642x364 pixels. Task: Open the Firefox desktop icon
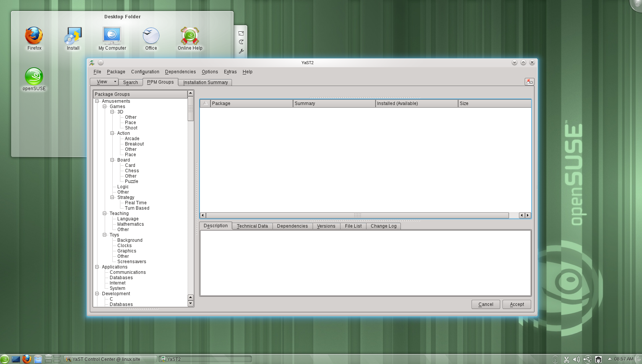tap(34, 38)
